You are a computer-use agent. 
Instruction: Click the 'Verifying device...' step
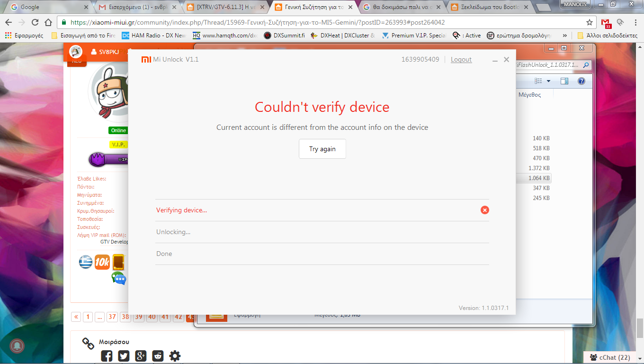coord(181,210)
